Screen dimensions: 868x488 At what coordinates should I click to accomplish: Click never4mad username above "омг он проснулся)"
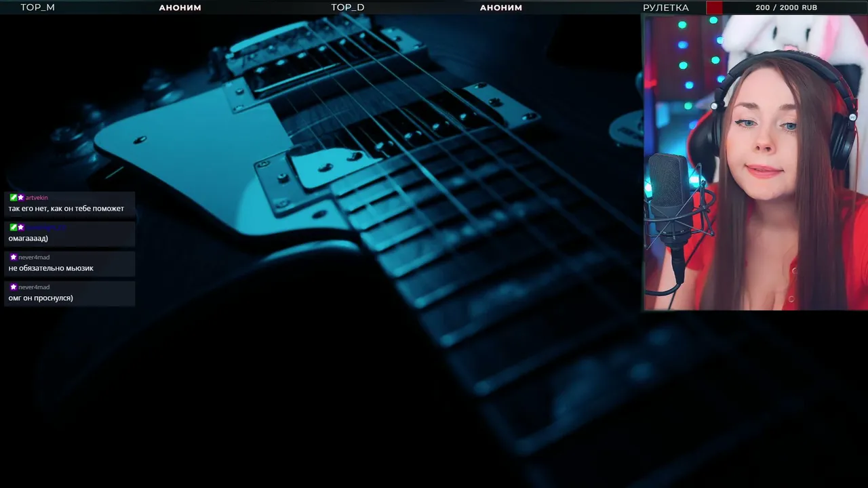click(34, 287)
